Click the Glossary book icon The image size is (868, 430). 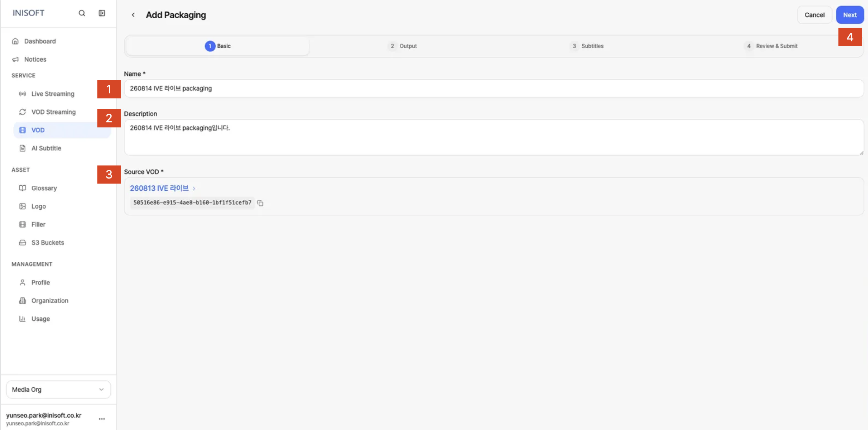pos(22,188)
